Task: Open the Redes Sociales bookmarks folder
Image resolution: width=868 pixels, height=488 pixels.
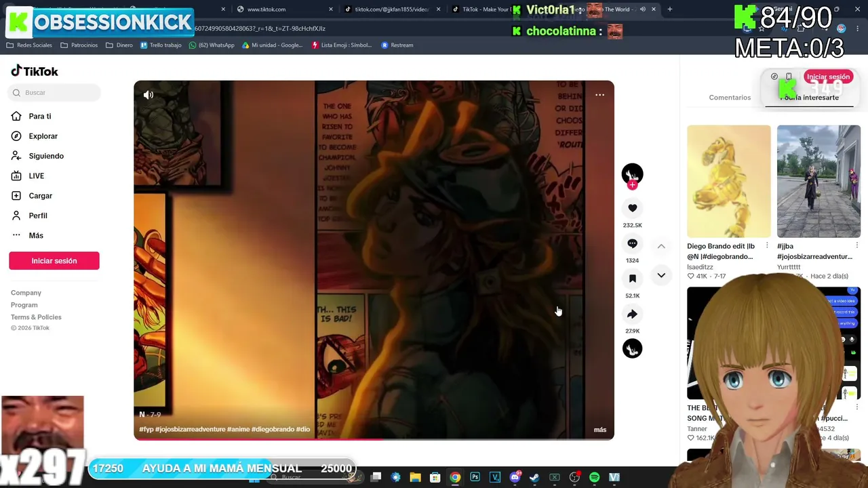Action: pos(29,45)
